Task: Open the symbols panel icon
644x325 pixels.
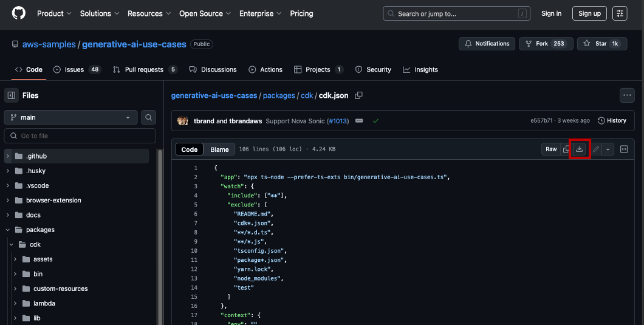Action: (623, 149)
